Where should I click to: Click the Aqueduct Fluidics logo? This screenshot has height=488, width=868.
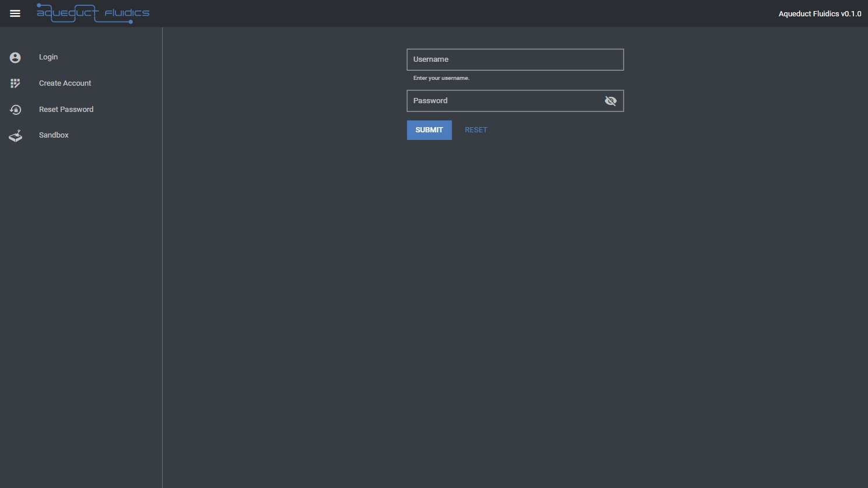pos(93,13)
